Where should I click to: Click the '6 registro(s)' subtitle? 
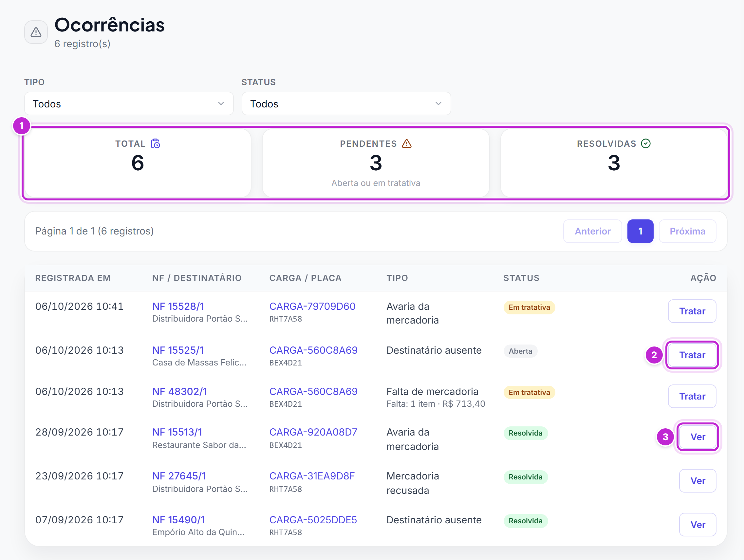coord(83,44)
